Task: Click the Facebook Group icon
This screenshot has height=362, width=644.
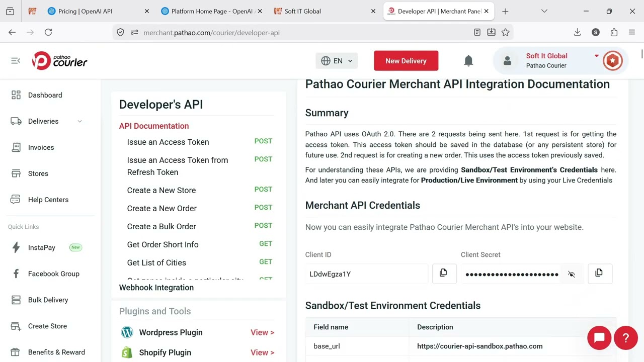Action: [16, 274]
